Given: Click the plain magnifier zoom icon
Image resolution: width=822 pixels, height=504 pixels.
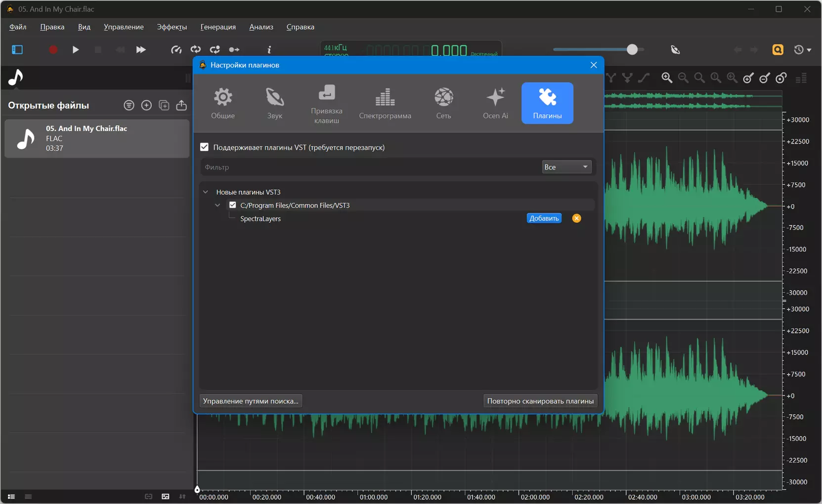Looking at the screenshot, I should coord(699,78).
